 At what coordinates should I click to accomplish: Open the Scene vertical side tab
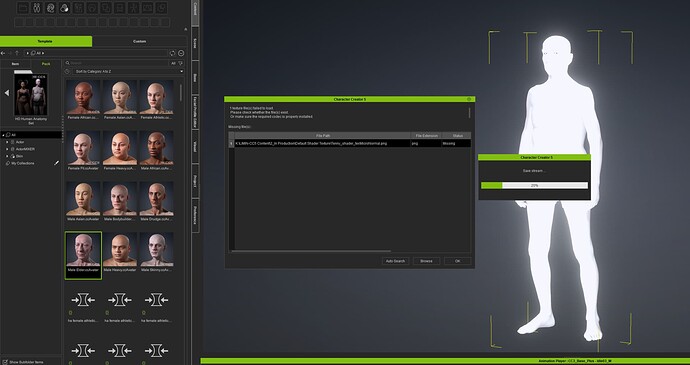click(x=195, y=43)
